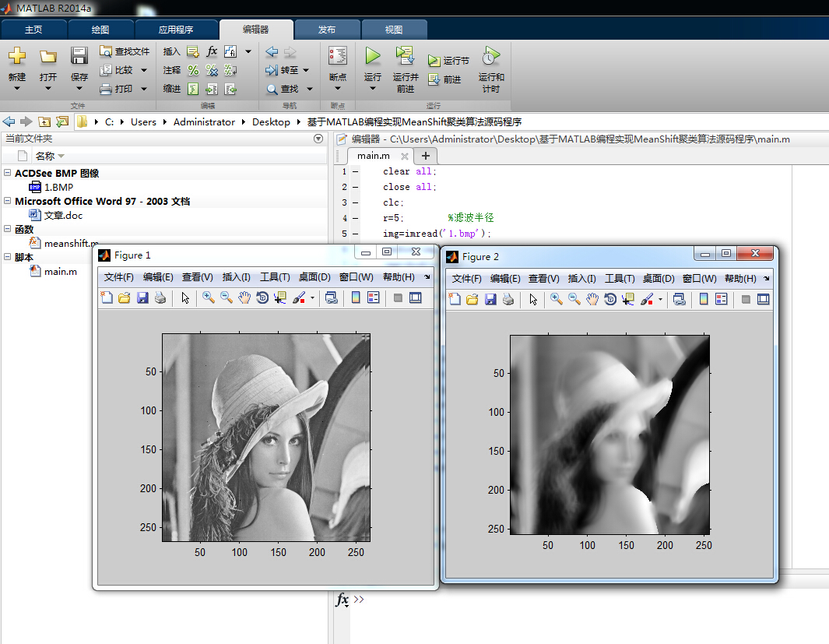Click Zoom In tool in Figure 2
Viewport: 829px width, 644px height.
point(557,299)
